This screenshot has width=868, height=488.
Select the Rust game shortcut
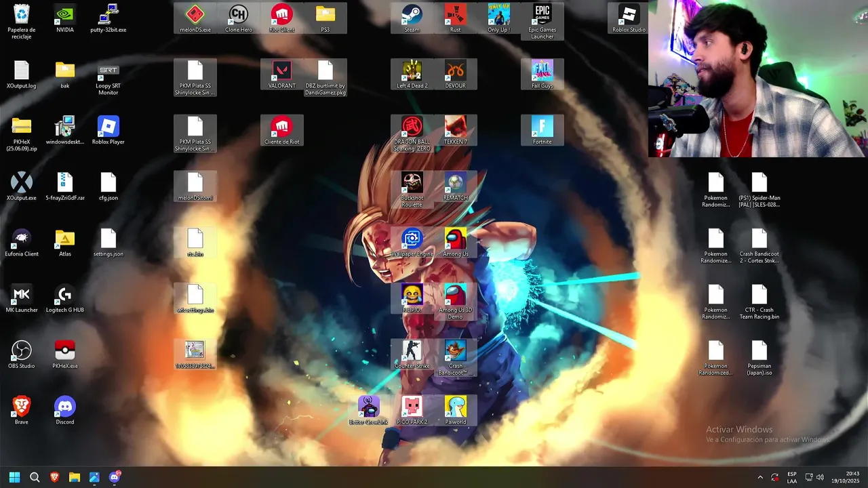point(456,18)
